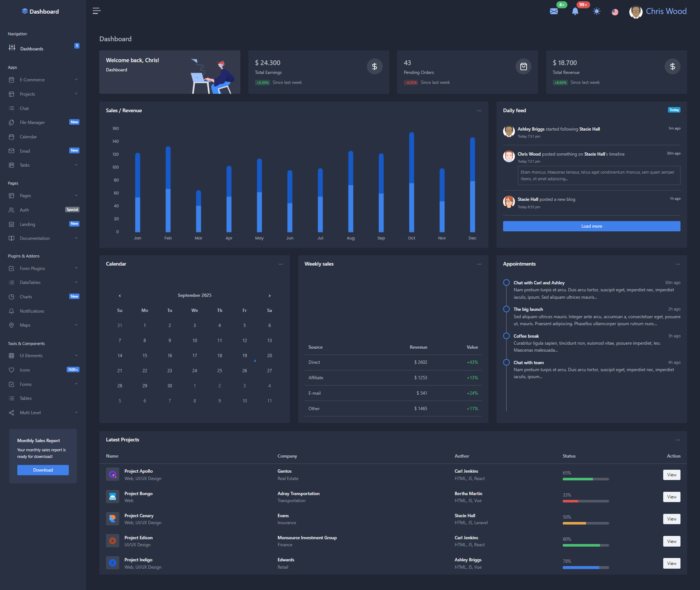This screenshot has width=700, height=590.
Task: Expand the Projects section in navigation
Action: [x=27, y=94]
